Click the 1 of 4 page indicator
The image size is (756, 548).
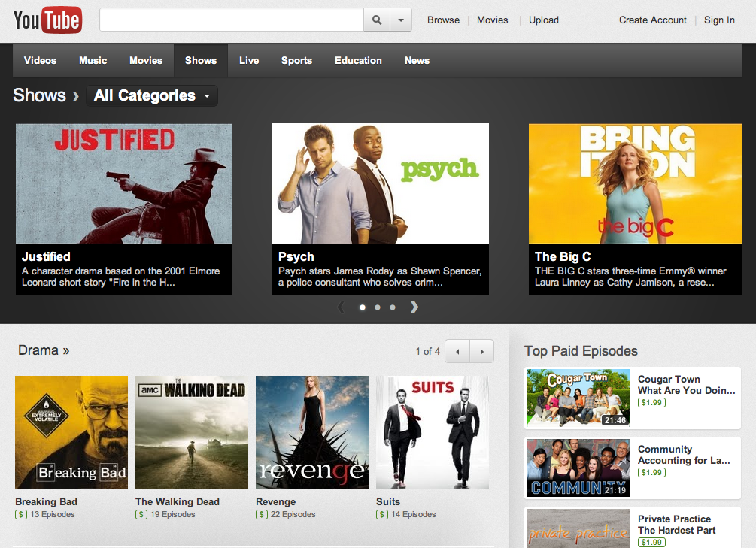(428, 351)
